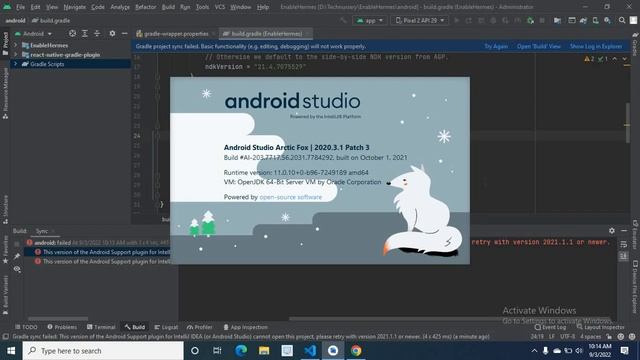The height and width of the screenshot is (360, 640).
Task: Click the Debug app bug icon
Action: 493,20
